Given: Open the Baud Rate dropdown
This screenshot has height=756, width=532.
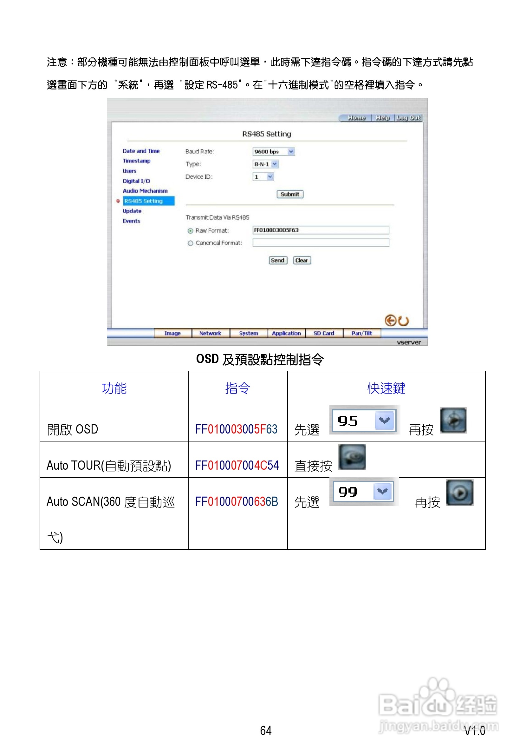Looking at the screenshot, I should (x=291, y=151).
